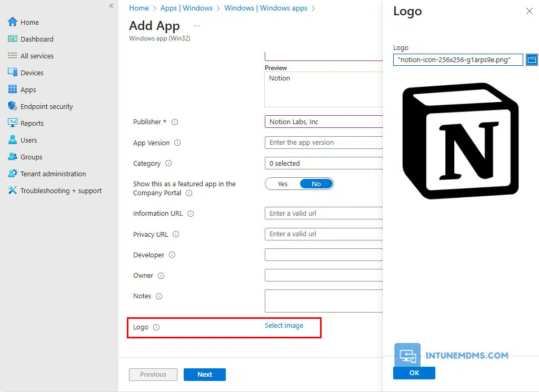
Task: Open Troubleshooting + support menu item
Action: (x=61, y=190)
